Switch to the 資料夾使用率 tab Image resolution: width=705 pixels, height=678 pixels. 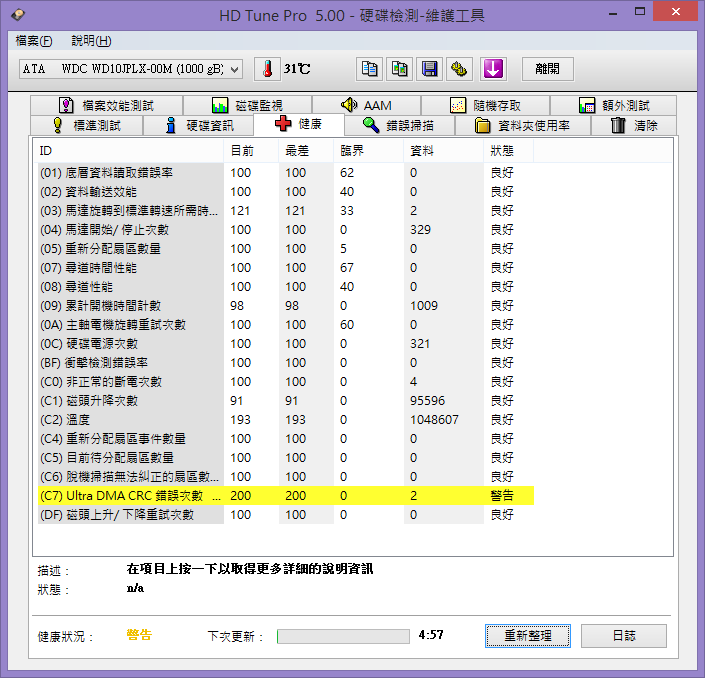pos(522,125)
